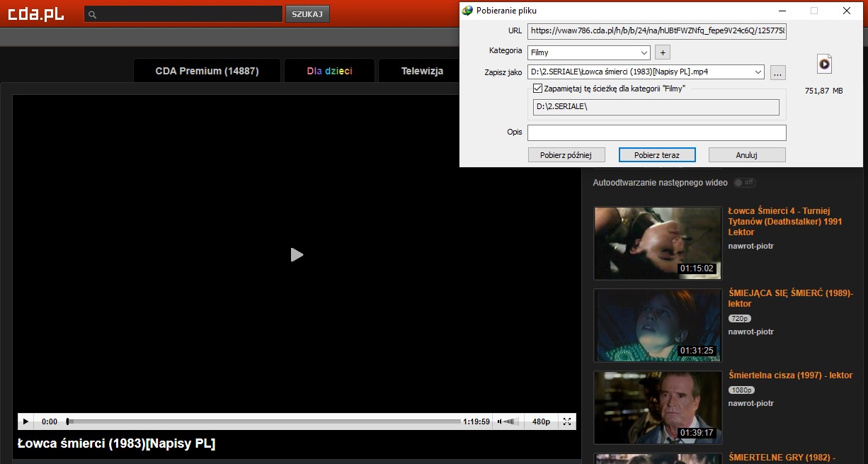Open ŚMIEJĄCA SIĘ ŚMIERĆ (1989) link
The image size is (868, 464).
[x=791, y=298]
